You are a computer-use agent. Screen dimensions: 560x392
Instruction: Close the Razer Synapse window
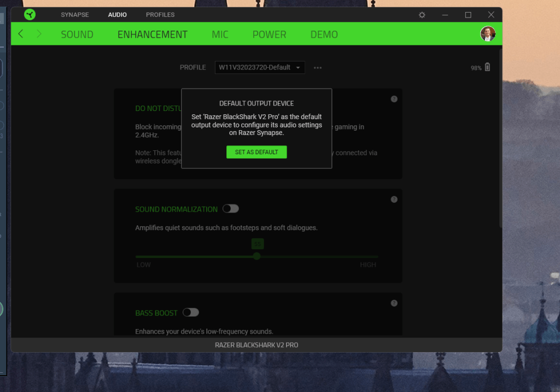click(491, 15)
